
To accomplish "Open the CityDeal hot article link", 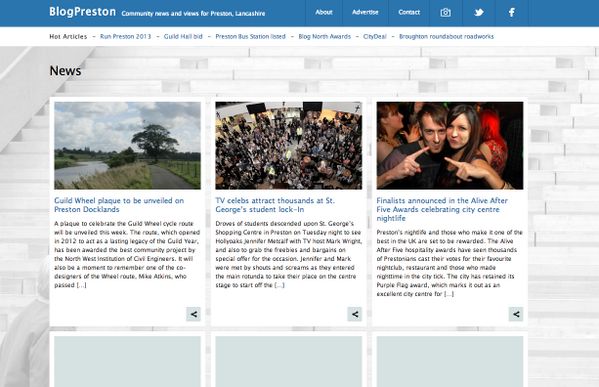I will point(375,37).
